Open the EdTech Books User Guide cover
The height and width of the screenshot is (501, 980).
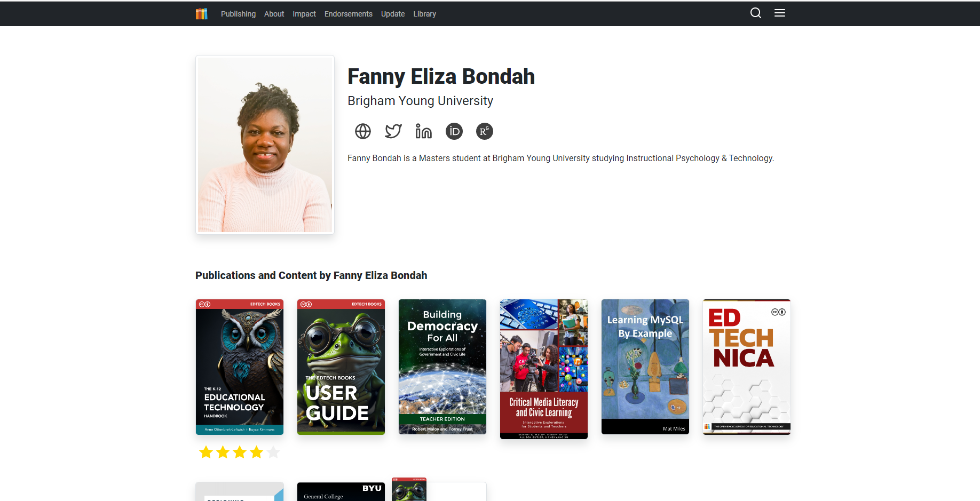click(x=341, y=367)
